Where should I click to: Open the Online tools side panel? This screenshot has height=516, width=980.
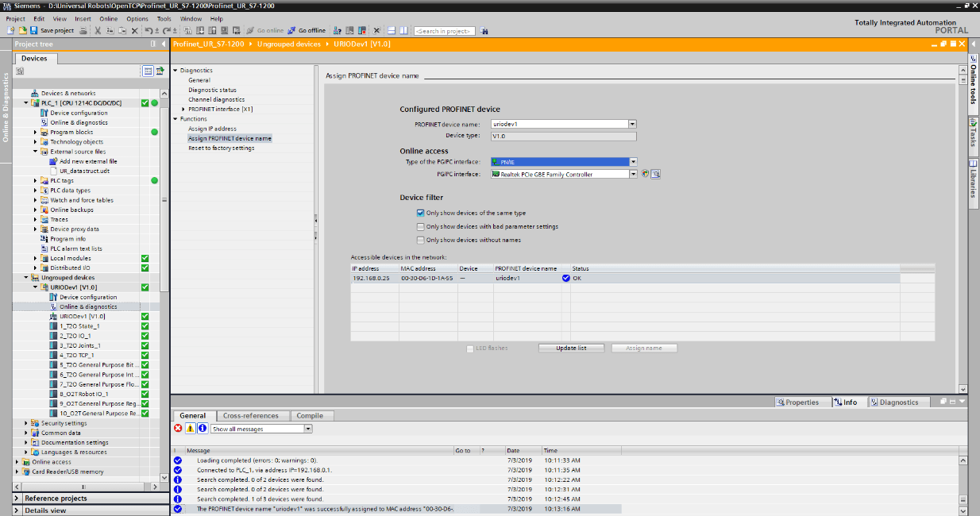pyautogui.click(x=974, y=83)
